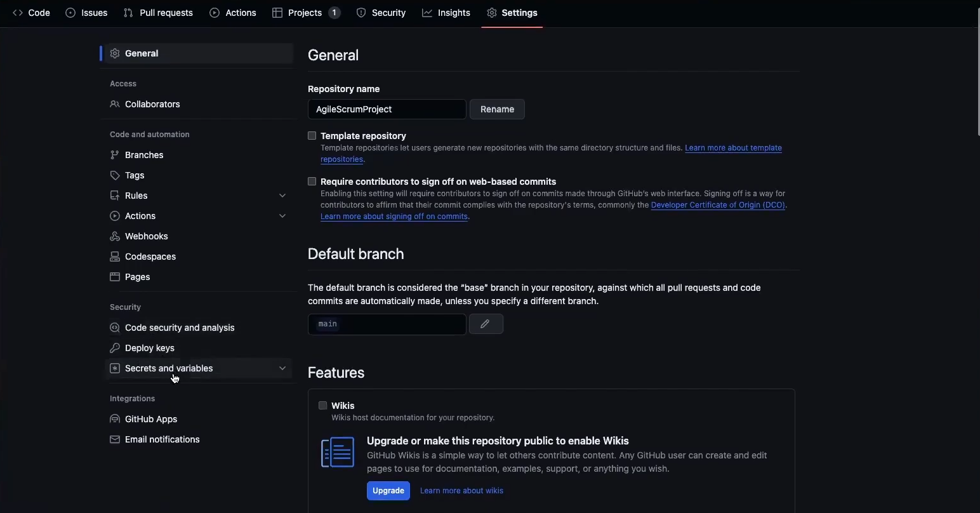Click the GitHub Apps icon

point(115,419)
